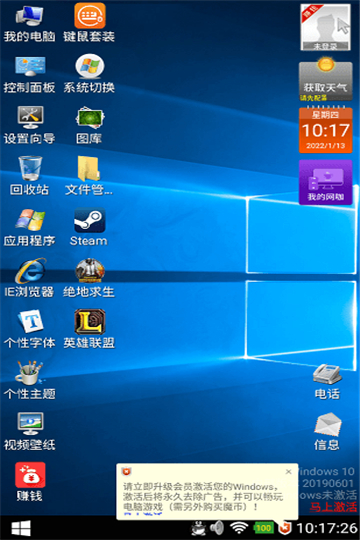Launch the 绝地求生 game icon
This screenshot has height=540, width=360.
pyautogui.click(x=89, y=278)
